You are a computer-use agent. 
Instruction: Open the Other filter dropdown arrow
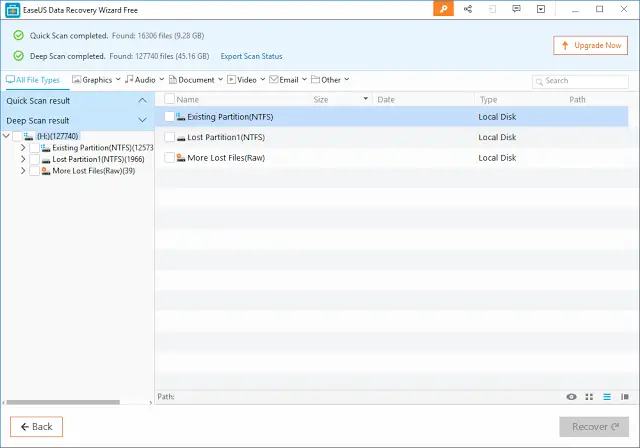click(347, 79)
